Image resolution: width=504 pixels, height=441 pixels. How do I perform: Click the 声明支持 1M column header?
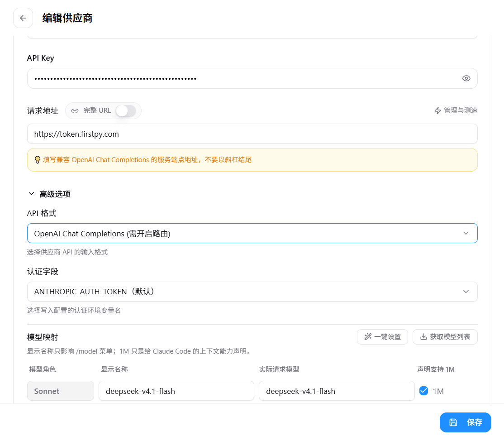pos(436,369)
